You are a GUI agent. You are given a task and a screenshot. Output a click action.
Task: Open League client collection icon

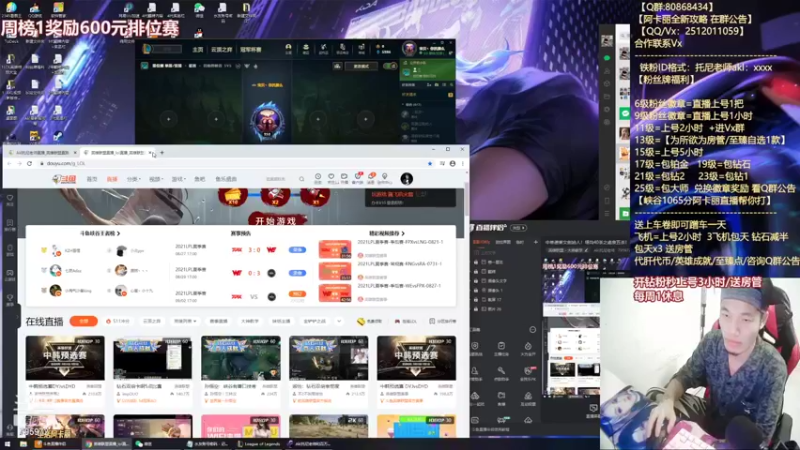click(x=306, y=49)
